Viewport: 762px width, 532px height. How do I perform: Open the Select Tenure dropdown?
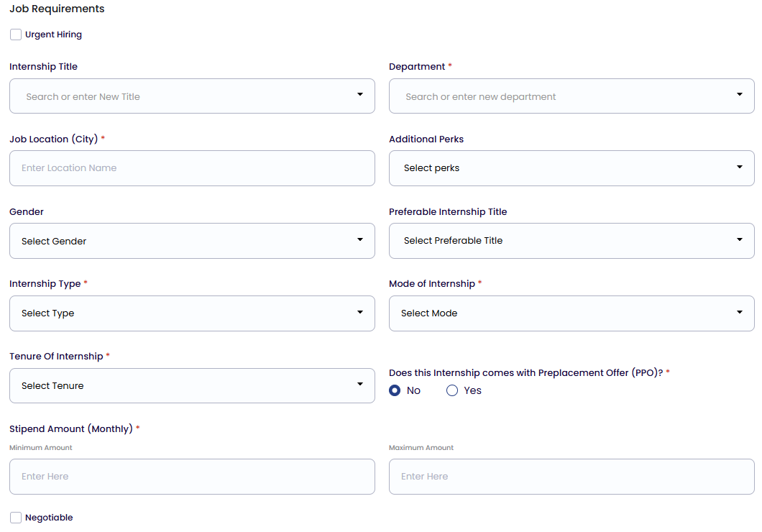pos(180,386)
